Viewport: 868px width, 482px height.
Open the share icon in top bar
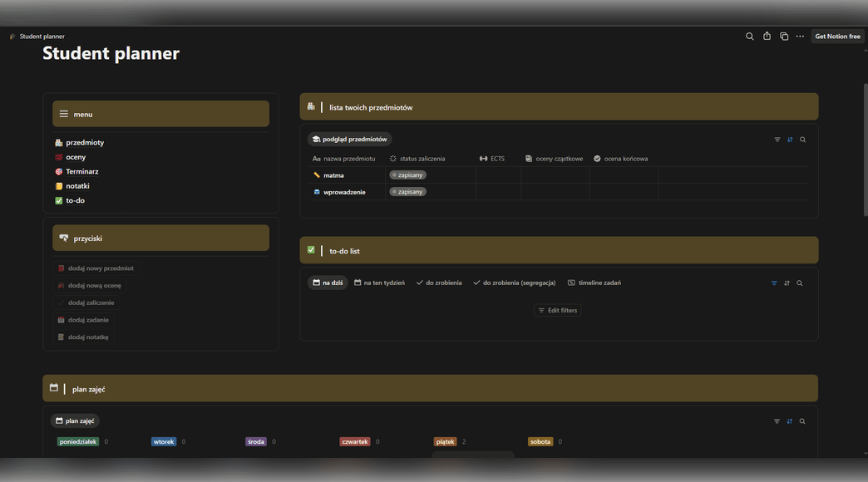pos(767,37)
